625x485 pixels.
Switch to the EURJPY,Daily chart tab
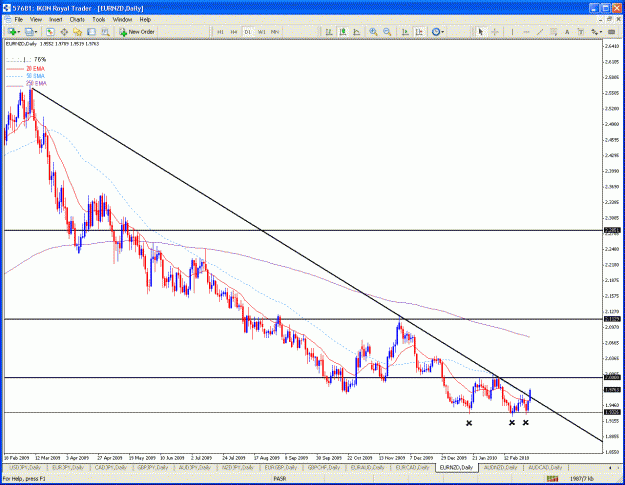click(68, 467)
